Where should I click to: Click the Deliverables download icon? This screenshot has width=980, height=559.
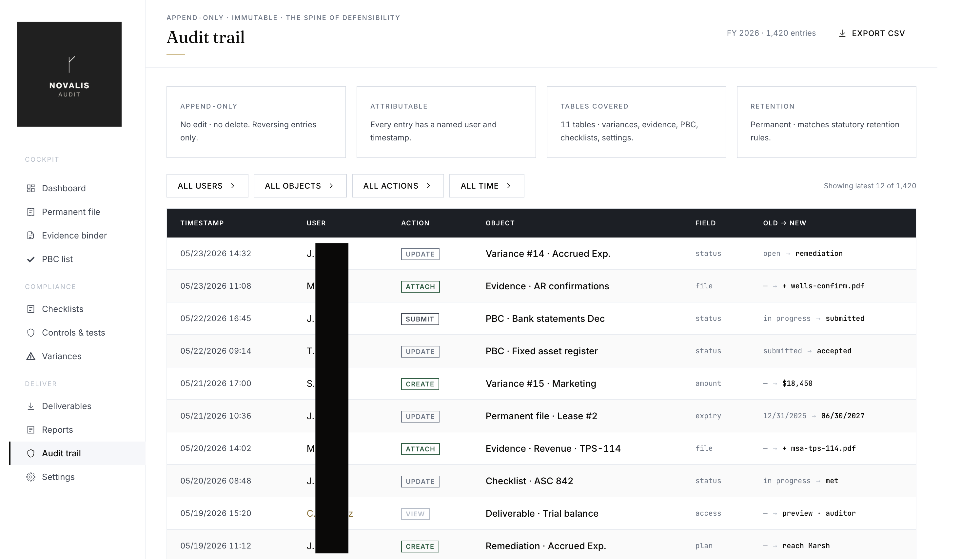[x=31, y=406]
